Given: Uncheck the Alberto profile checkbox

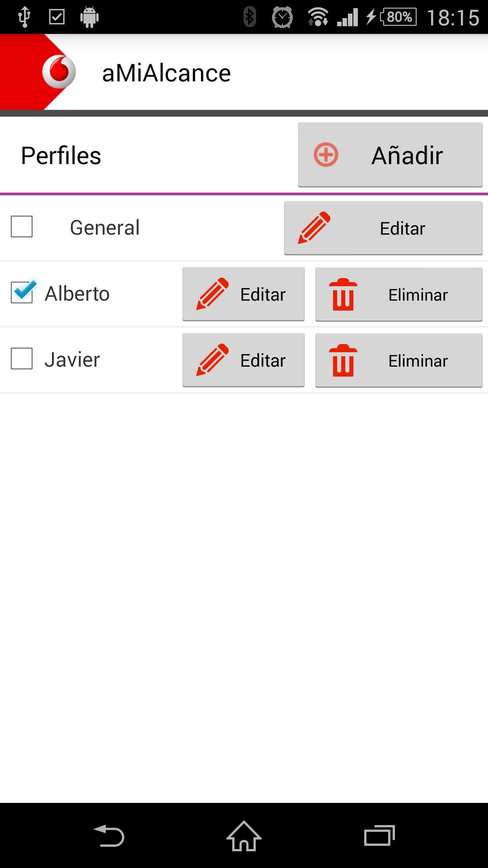Looking at the screenshot, I should pyautogui.click(x=22, y=292).
